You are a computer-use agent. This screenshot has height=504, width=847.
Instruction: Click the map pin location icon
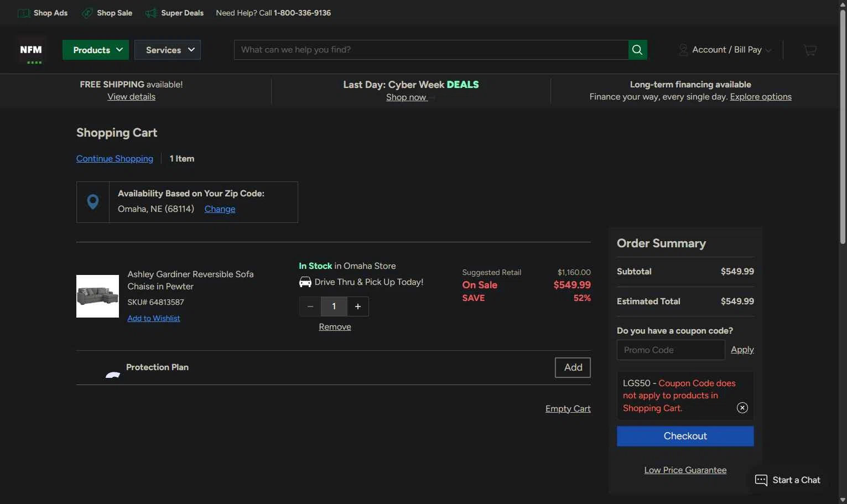[x=93, y=202]
